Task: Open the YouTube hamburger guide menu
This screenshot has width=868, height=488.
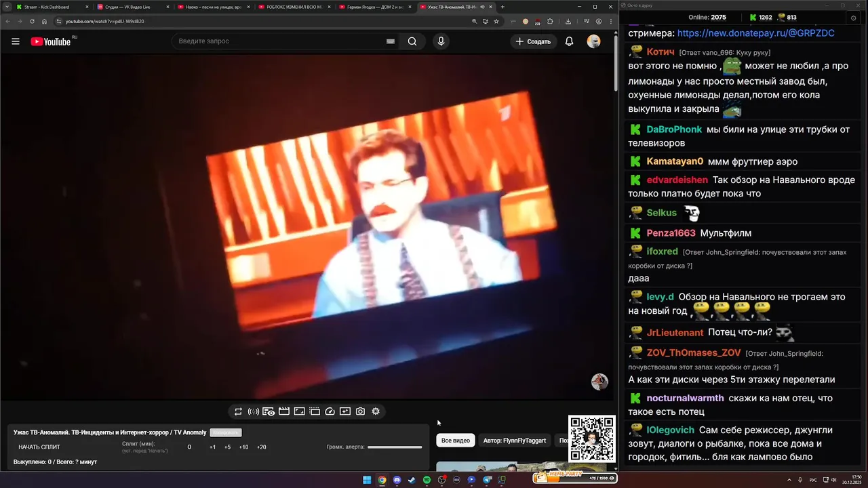Action: (x=16, y=41)
